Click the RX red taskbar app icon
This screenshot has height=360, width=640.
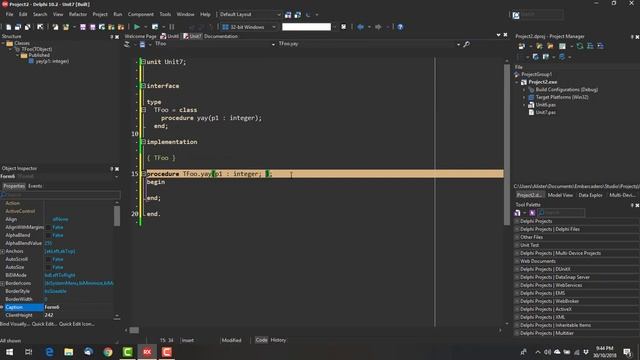(x=147, y=351)
